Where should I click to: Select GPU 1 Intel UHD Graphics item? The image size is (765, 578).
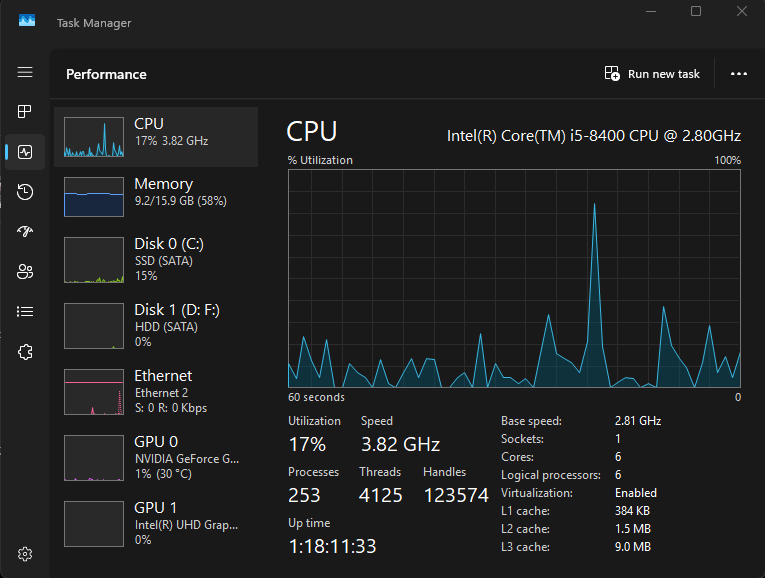(156, 523)
